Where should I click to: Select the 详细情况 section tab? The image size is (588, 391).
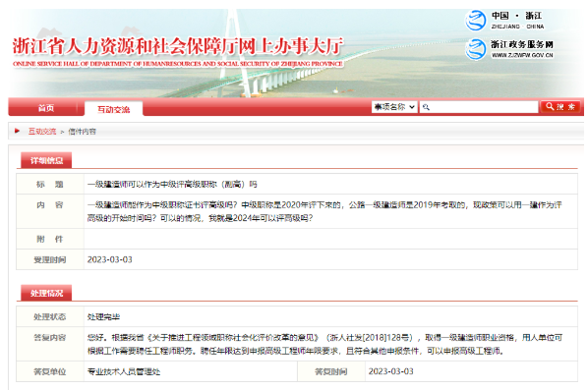coord(46,161)
